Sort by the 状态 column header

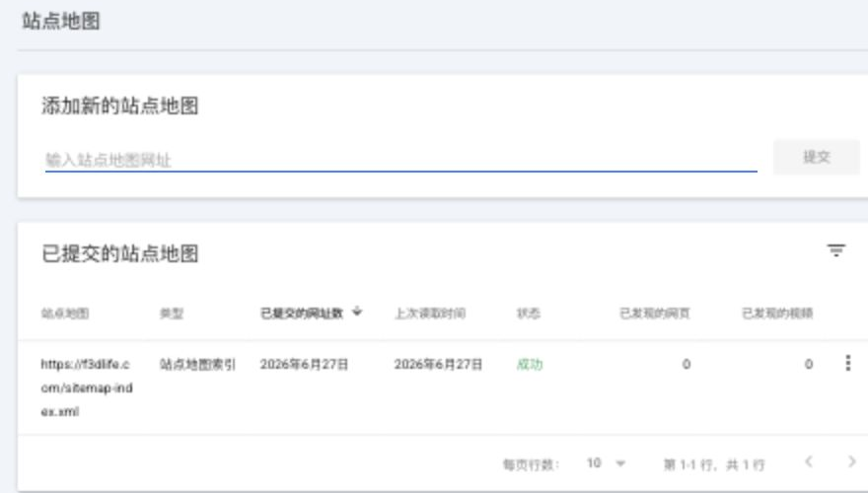(x=528, y=314)
